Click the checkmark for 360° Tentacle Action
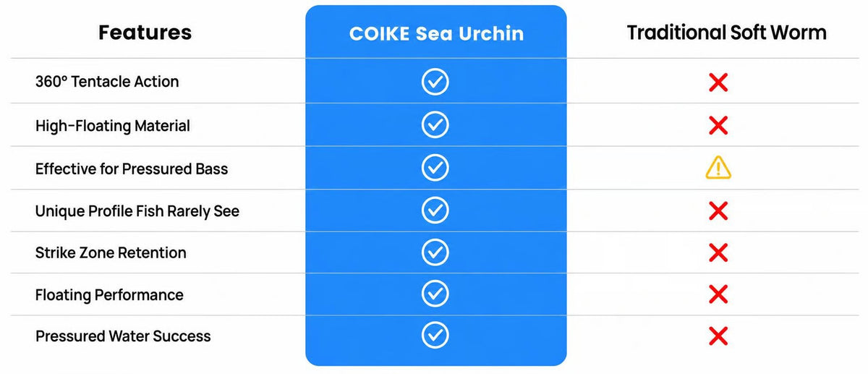 click(435, 82)
